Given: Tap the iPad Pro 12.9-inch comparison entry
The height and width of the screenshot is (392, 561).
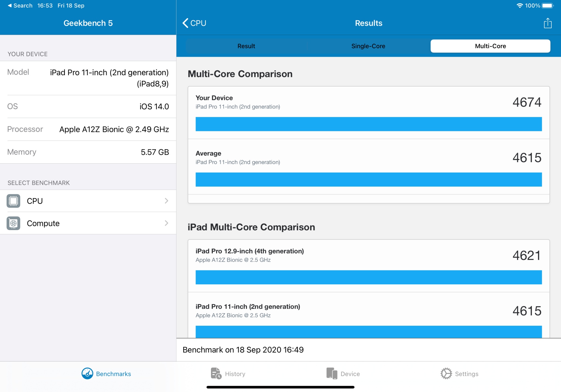Looking at the screenshot, I should pos(369,266).
